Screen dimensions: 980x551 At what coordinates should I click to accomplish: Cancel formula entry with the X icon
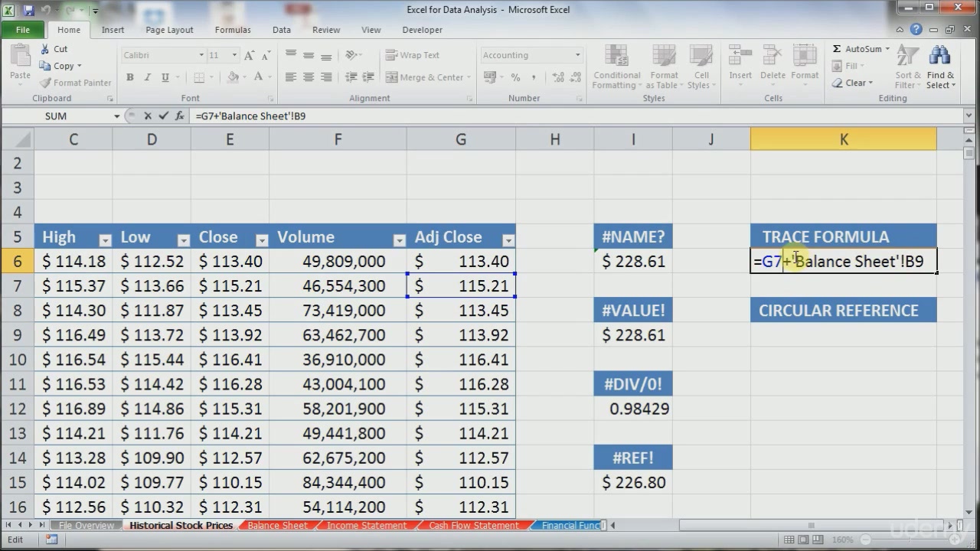coord(148,116)
